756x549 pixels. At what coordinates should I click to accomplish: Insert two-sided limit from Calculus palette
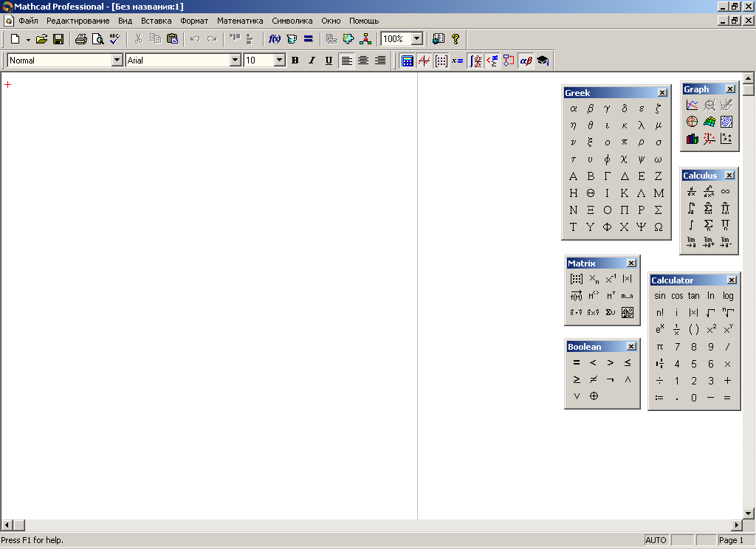coord(691,242)
